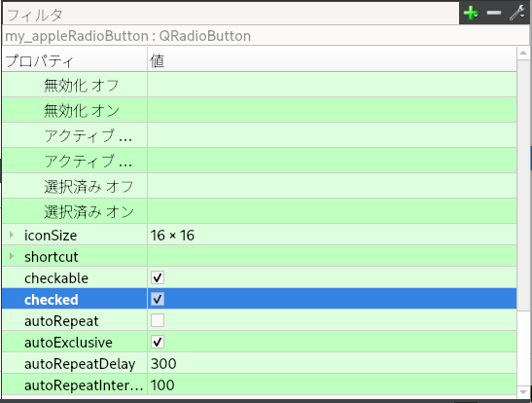Expand the shortcut property
The image size is (532, 403).
pos(12,256)
